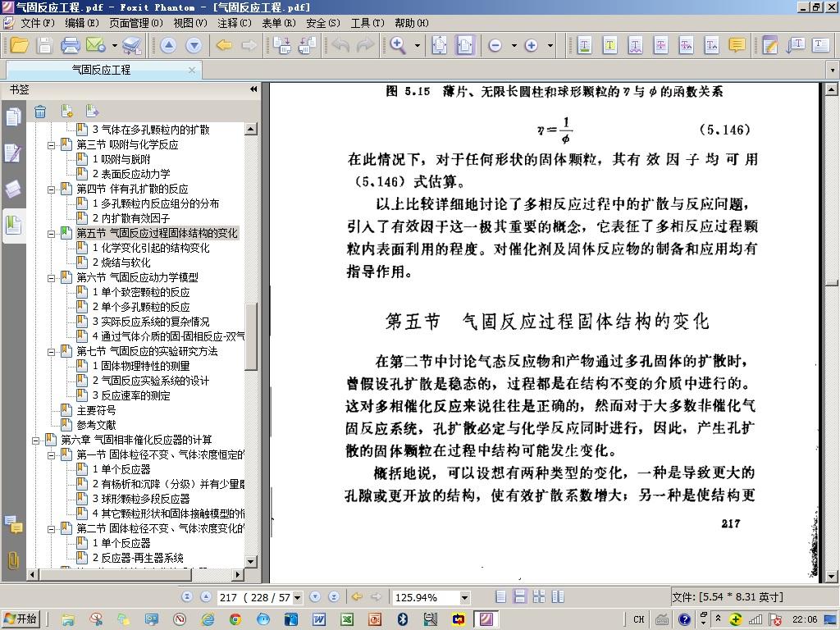Open the 安全(S) menu
840x630 pixels.
323,23
